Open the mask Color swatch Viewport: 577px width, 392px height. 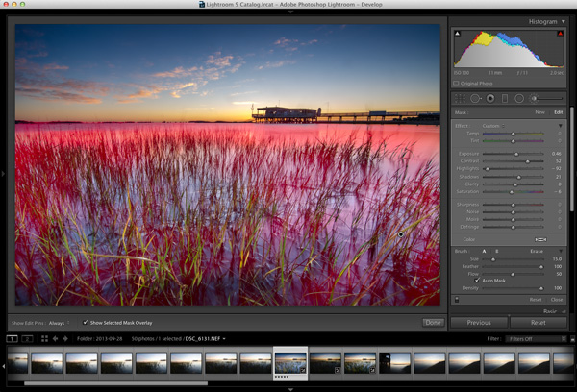click(x=540, y=239)
